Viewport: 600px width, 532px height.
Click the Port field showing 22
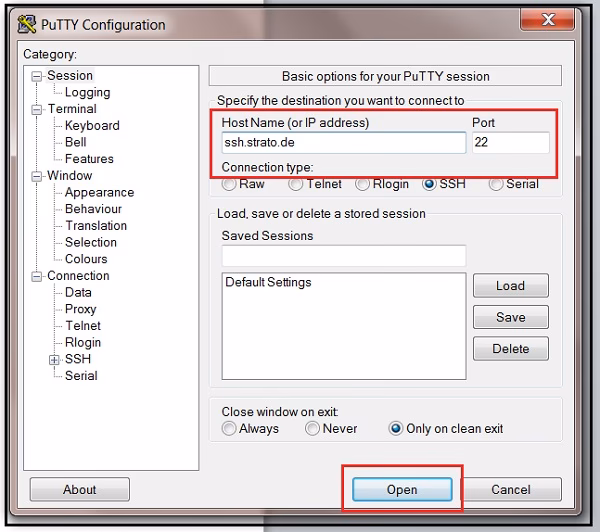click(x=510, y=143)
